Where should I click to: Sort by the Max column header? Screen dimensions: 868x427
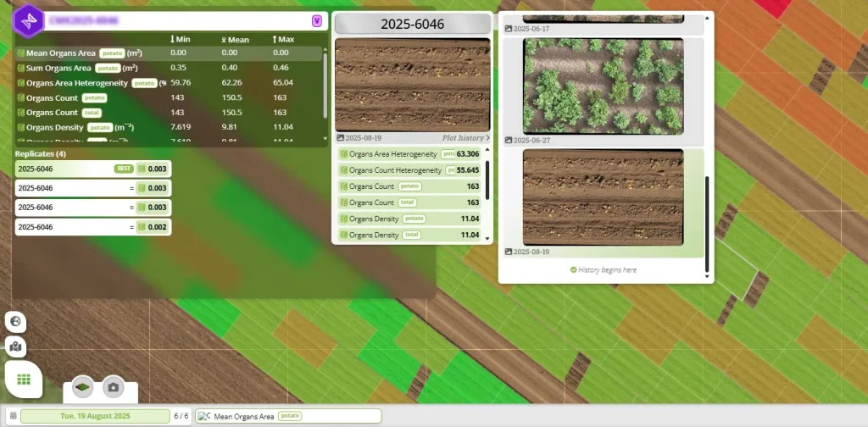[283, 39]
